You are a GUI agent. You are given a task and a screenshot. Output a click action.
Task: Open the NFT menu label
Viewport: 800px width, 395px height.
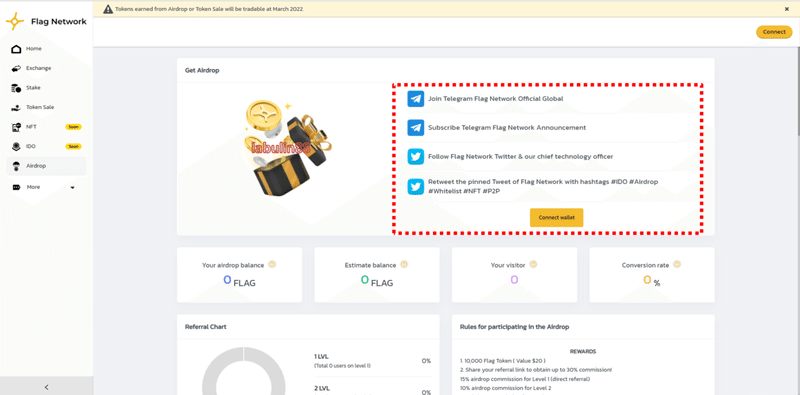point(32,127)
